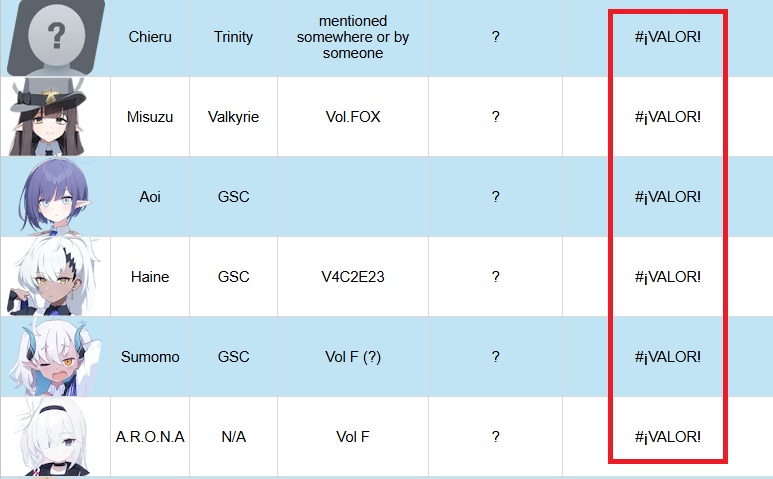Image resolution: width=773 pixels, height=479 pixels.
Task: Click the Vol.FOX cell in Misuzu's row
Action: (x=353, y=117)
